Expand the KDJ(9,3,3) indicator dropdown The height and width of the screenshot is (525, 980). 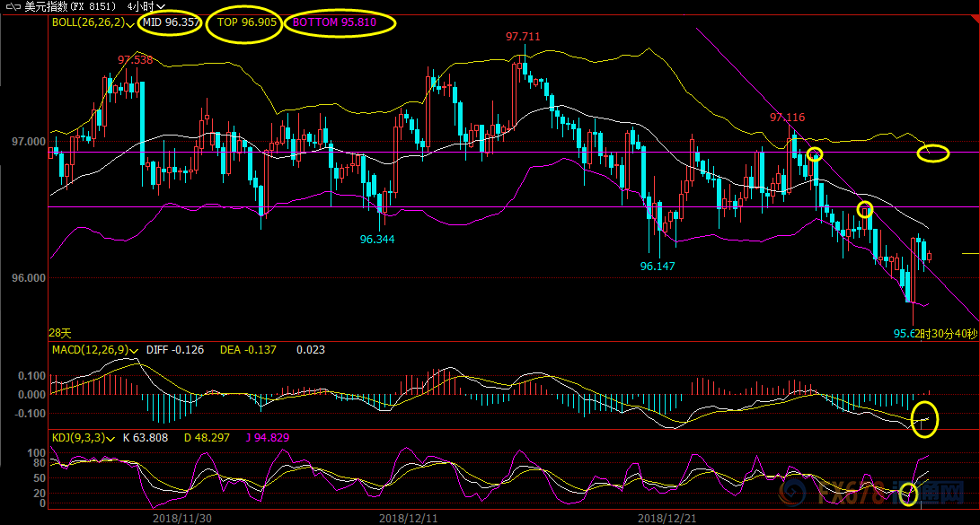(111, 438)
